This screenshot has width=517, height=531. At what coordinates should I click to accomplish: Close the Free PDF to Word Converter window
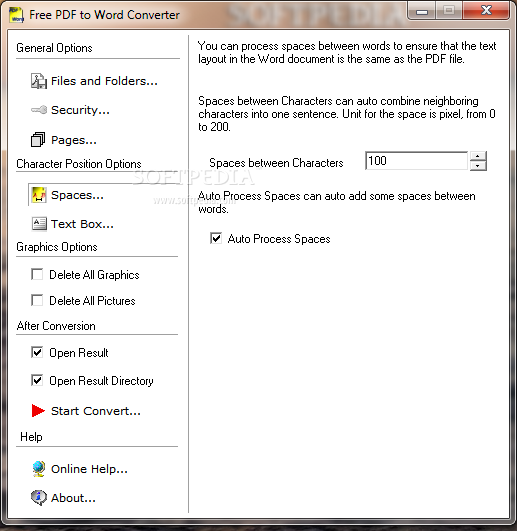[486, 10]
